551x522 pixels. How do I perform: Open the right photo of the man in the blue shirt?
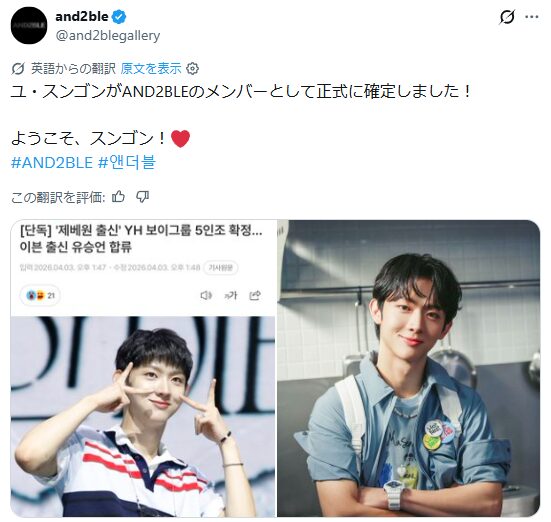tap(409, 368)
